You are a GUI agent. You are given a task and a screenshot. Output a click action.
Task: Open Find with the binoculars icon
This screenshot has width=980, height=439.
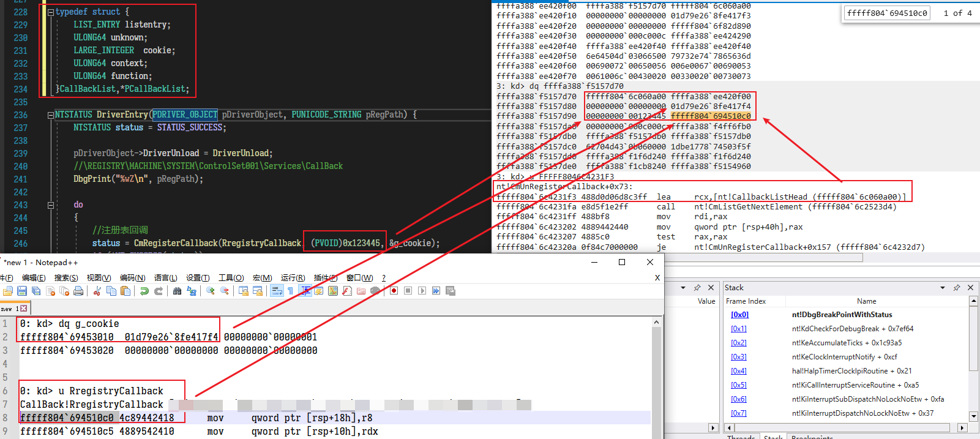(177, 291)
